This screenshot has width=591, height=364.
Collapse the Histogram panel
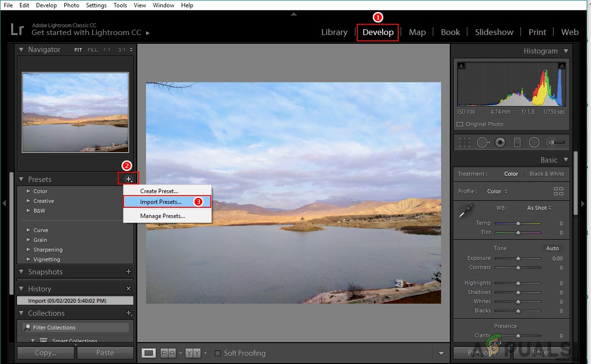(x=566, y=51)
